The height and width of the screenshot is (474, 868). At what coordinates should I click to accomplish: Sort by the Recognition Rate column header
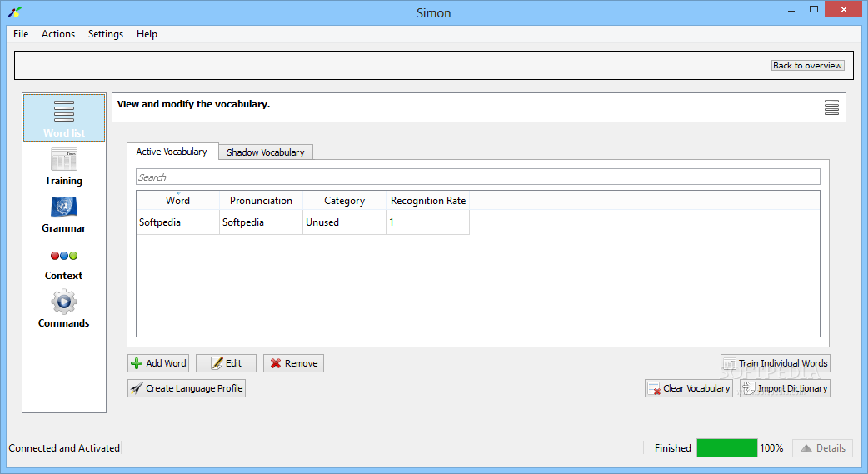coord(428,201)
